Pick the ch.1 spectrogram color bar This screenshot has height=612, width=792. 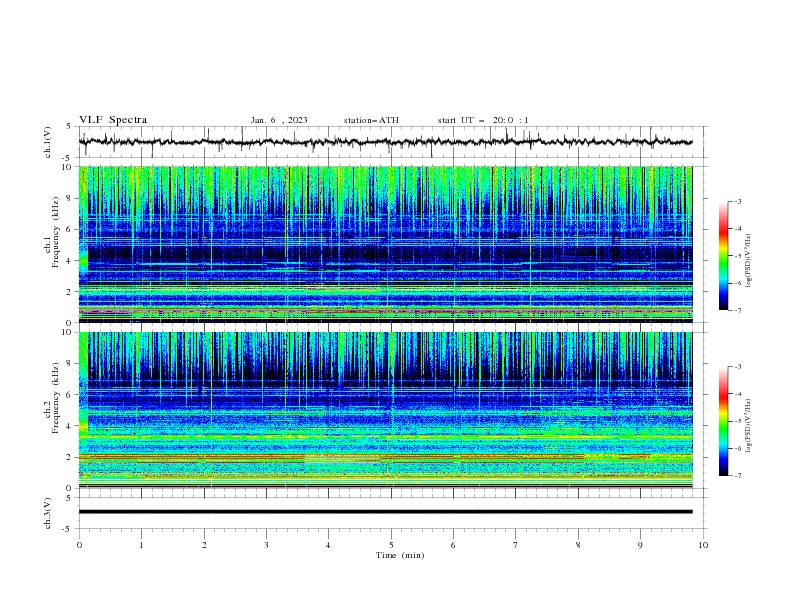pyautogui.click(x=723, y=256)
